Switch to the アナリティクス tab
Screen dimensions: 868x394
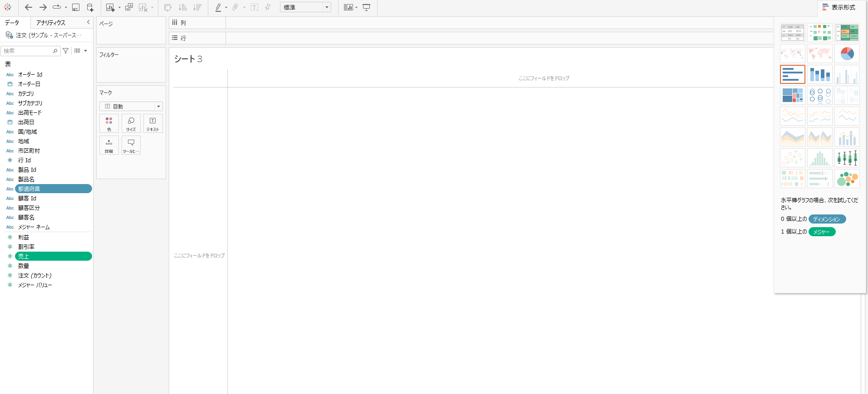click(51, 23)
